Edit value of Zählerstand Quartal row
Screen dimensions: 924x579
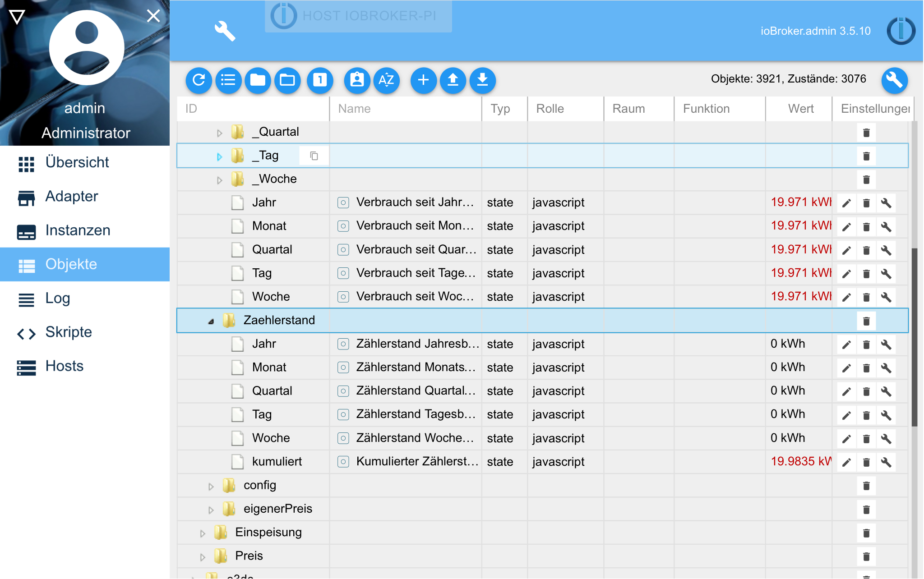(847, 391)
